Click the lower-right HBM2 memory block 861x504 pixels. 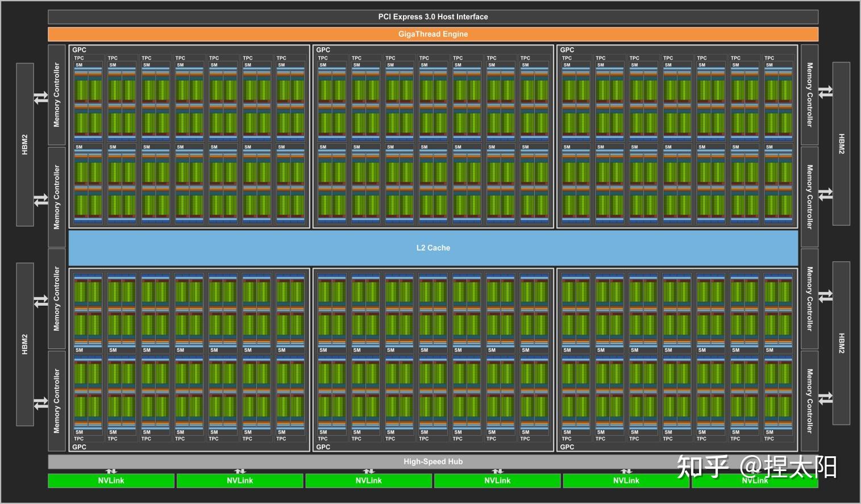pos(841,343)
